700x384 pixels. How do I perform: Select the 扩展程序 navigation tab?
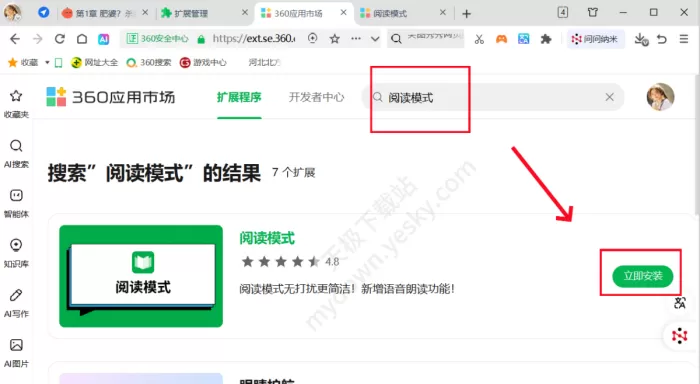coord(239,97)
